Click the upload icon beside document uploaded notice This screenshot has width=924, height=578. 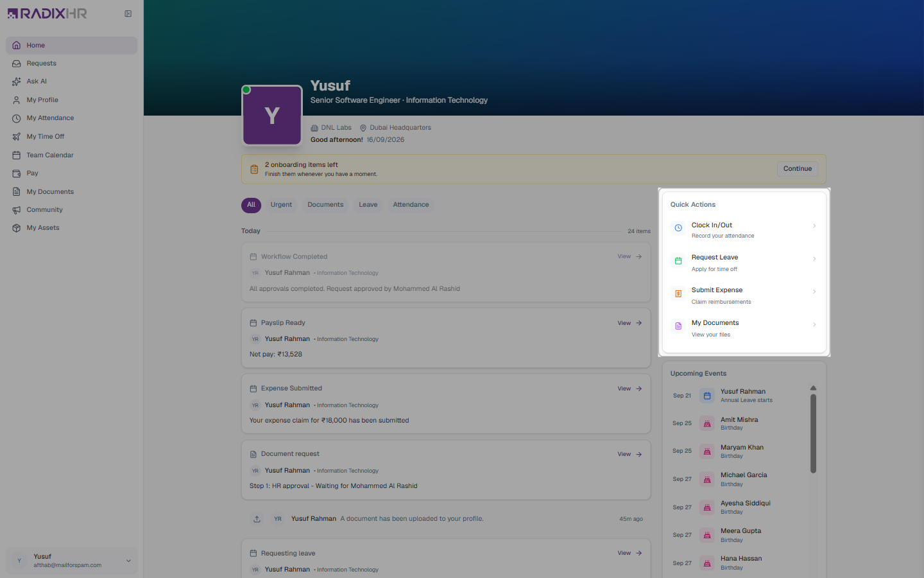[x=257, y=519]
